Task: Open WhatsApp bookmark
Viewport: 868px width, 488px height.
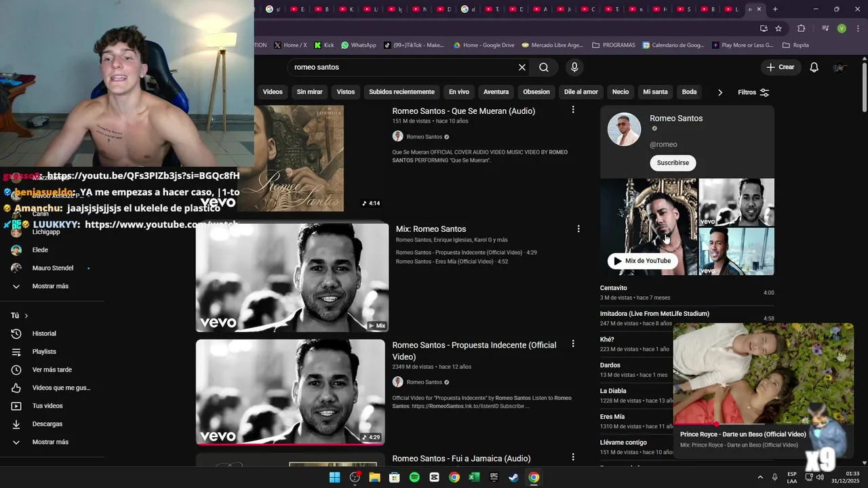Action: [358, 45]
